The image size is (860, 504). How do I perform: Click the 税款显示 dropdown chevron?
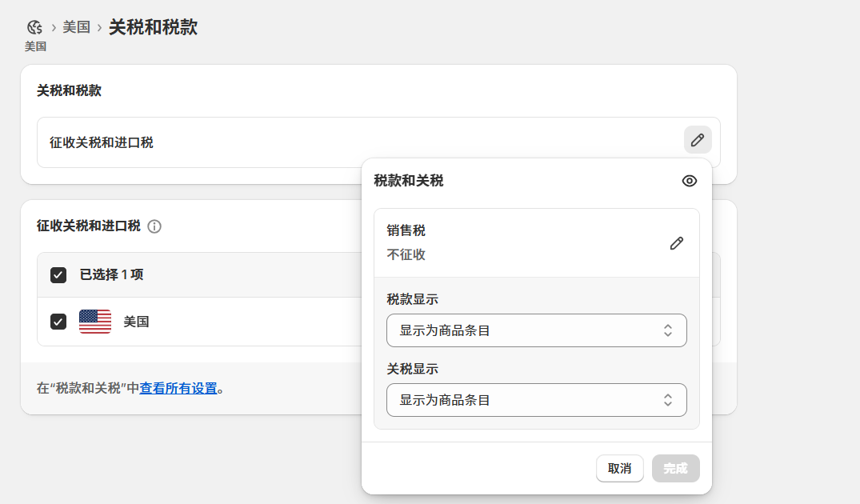[668, 330]
